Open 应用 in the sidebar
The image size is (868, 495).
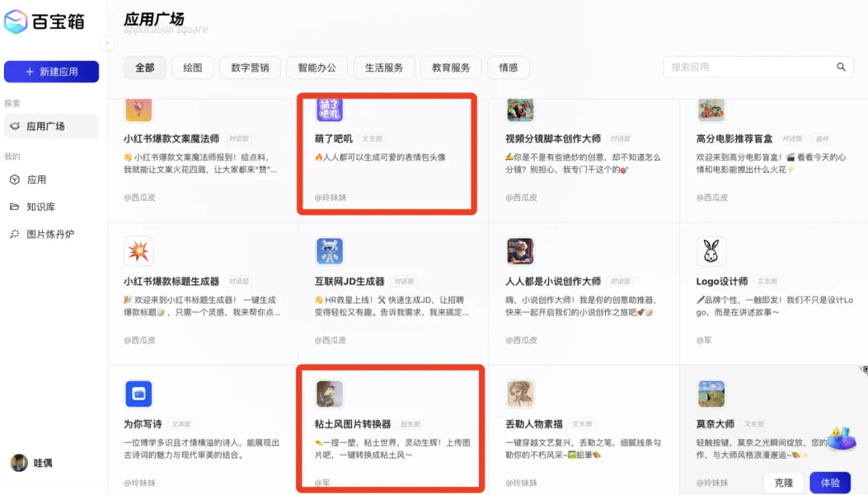pos(51,179)
